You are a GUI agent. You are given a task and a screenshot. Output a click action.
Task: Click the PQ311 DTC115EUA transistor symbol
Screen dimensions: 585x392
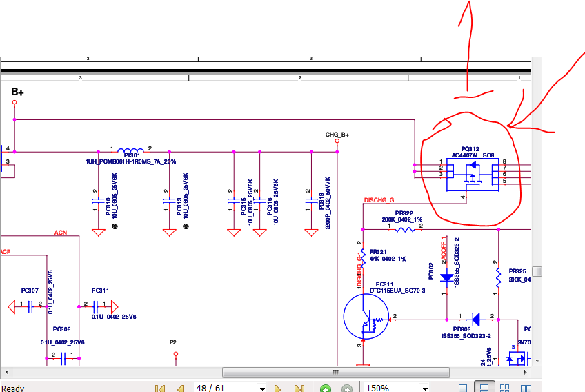pos(366,317)
